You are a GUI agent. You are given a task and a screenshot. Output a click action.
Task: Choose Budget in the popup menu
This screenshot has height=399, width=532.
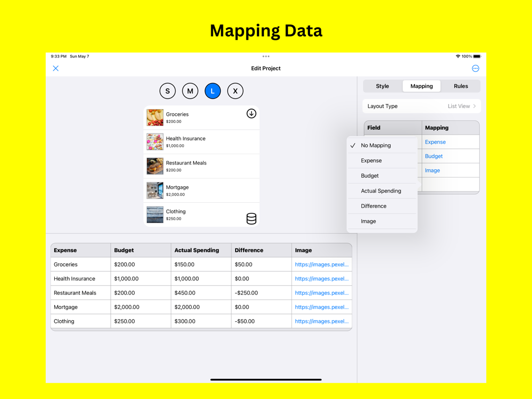(x=382, y=176)
